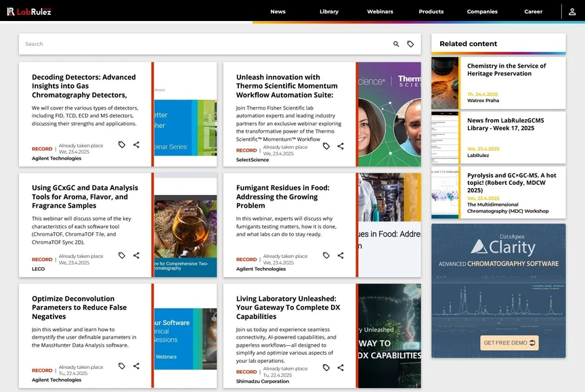Click Agilent Technologies under Fumigant Residues
Viewport: 585px width, 392px height.
point(261,269)
